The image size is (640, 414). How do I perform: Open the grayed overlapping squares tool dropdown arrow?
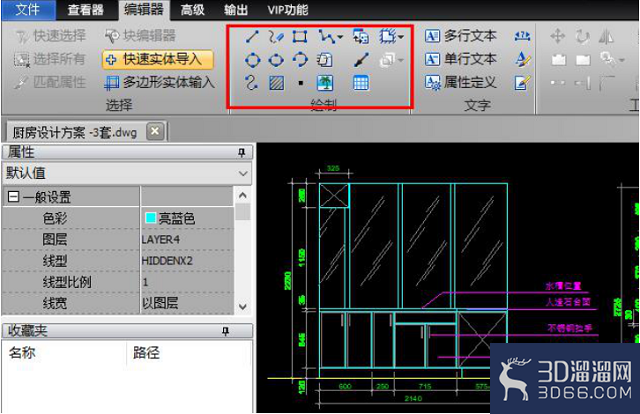pos(401,60)
